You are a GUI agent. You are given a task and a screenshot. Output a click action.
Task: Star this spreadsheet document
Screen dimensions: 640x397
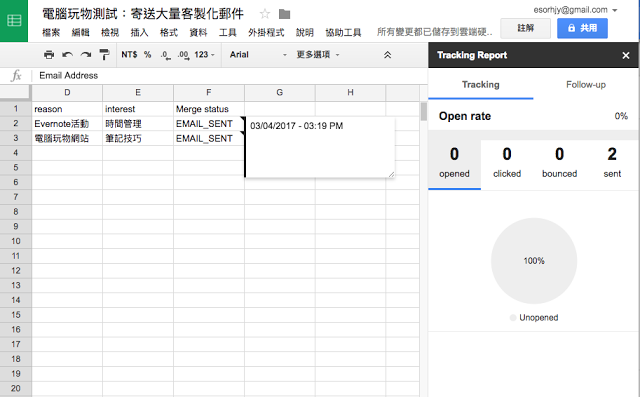click(265, 14)
